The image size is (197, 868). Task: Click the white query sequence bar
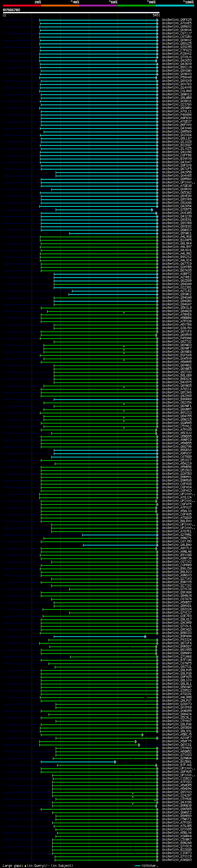(81, 12)
